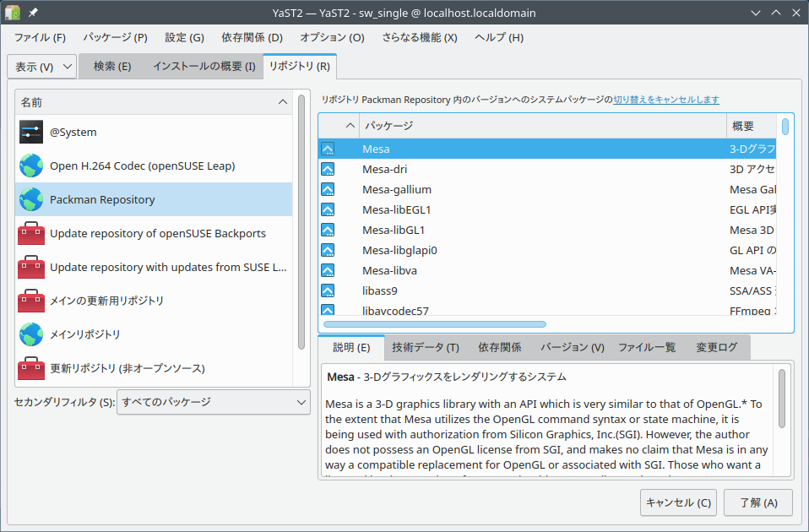Switch to the インストールの概要 (I) tab
The width and height of the screenshot is (809, 532).
click(x=204, y=67)
